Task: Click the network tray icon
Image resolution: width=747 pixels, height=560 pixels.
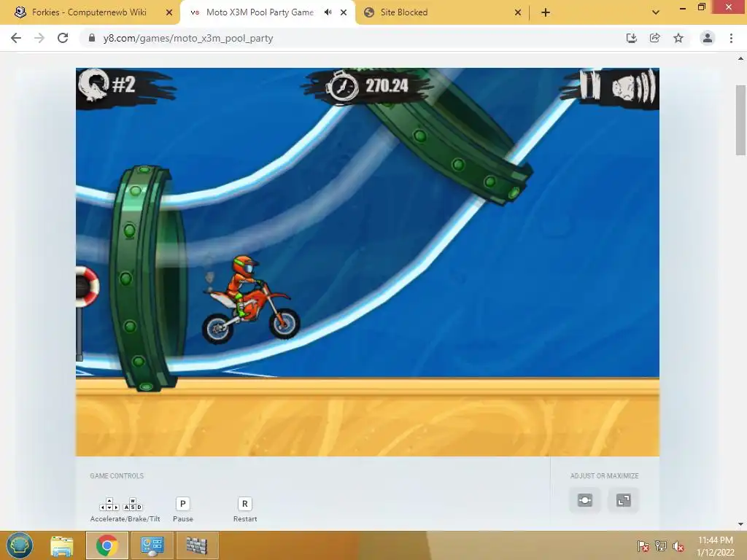Action: (661, 545)
